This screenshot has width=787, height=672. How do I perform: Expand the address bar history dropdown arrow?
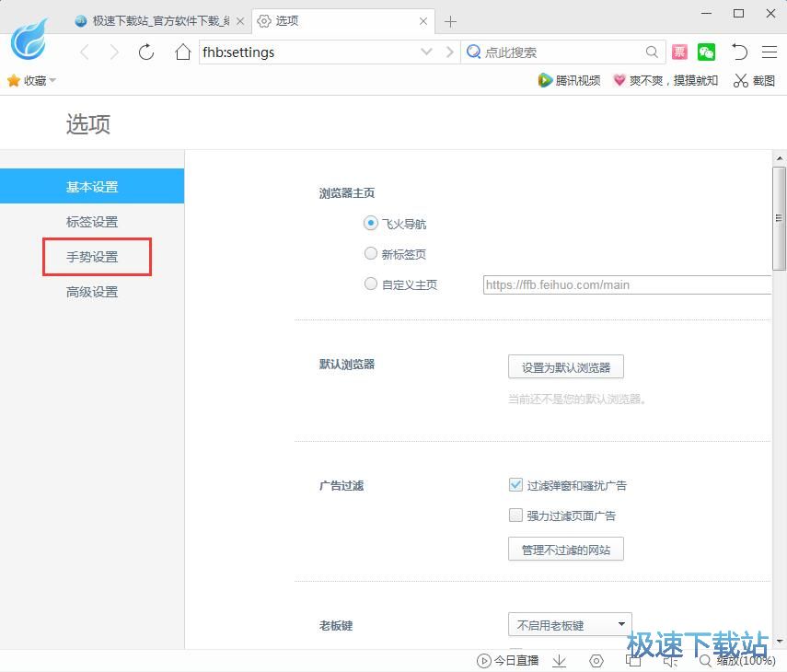click(x=426, y=52)
